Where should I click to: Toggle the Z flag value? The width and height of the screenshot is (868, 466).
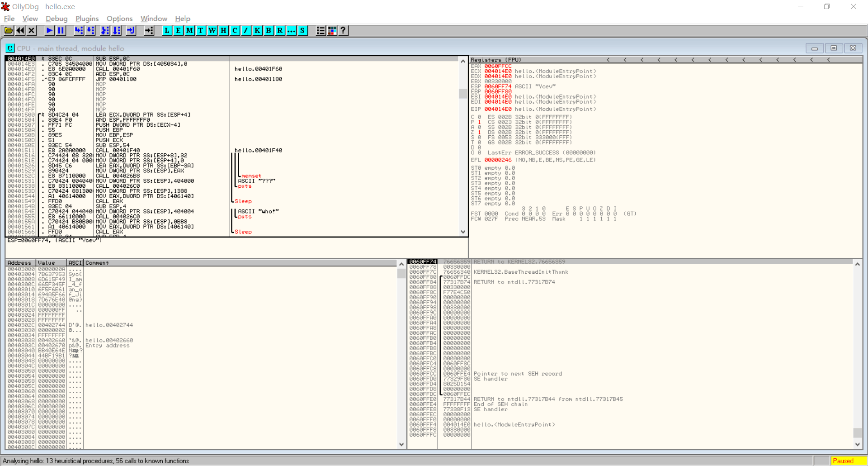[x=479, y=133]
